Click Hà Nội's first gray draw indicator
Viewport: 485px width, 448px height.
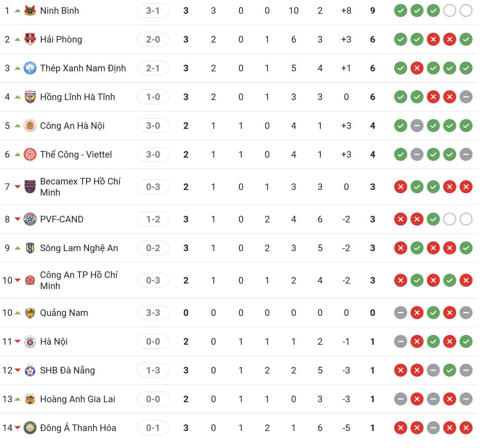point(401,341)
